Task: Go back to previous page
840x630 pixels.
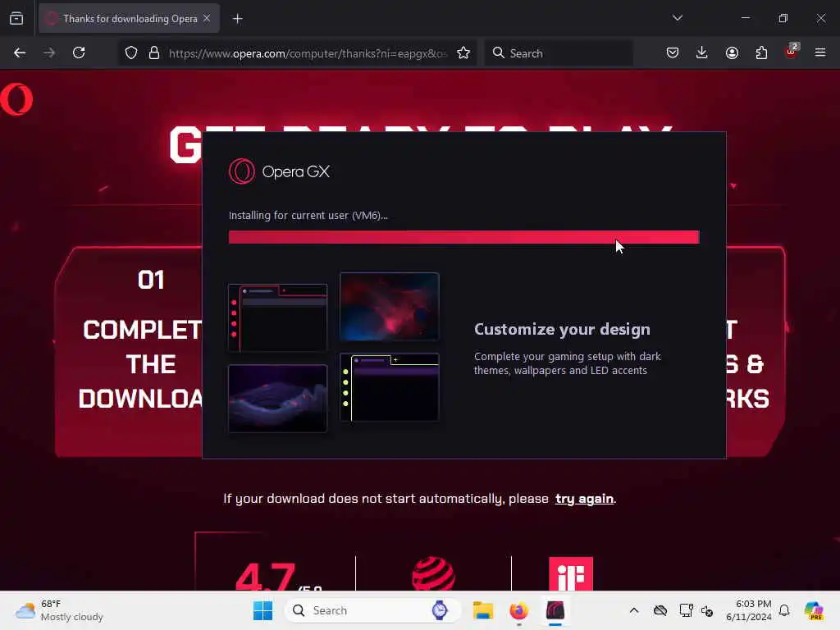Action: [x=20, y=53]
